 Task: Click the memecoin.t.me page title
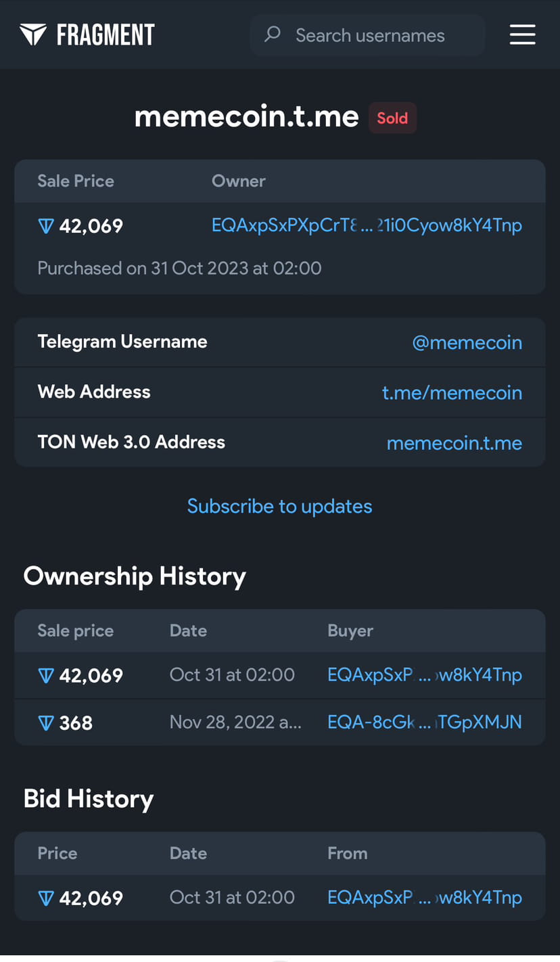[246, 116]
